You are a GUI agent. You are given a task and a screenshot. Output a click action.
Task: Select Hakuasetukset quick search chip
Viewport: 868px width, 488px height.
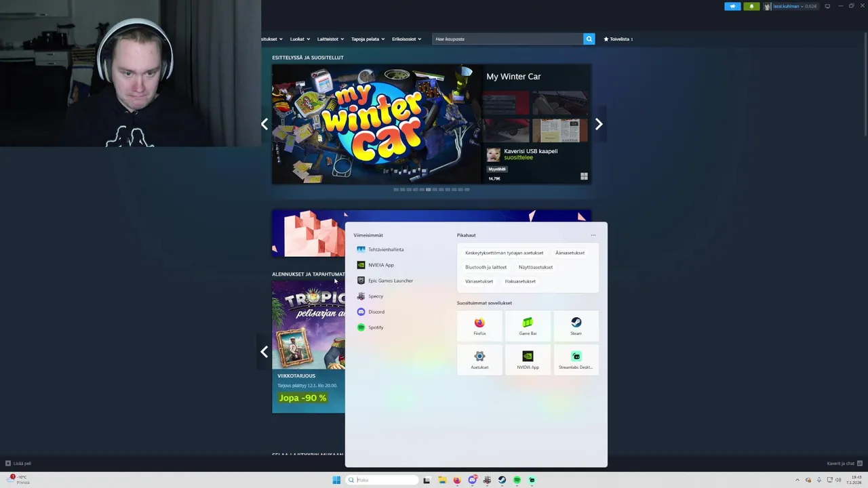click(x=520, y=281)
